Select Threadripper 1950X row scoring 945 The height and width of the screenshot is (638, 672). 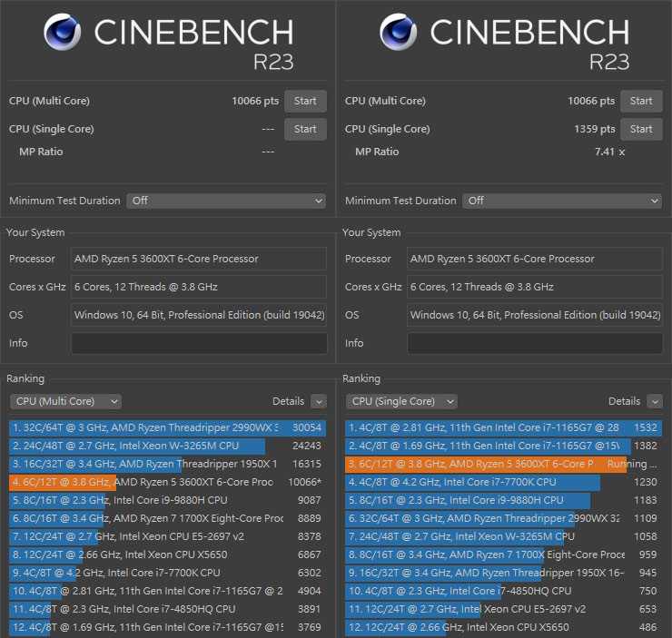503,573
